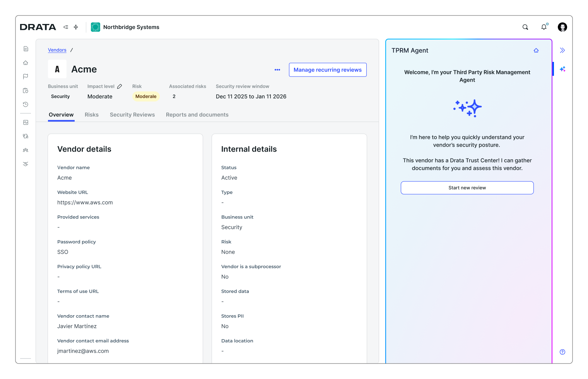Switch to the Risks tab
This screenshot has height=379, width=588.
pos(92,114)
